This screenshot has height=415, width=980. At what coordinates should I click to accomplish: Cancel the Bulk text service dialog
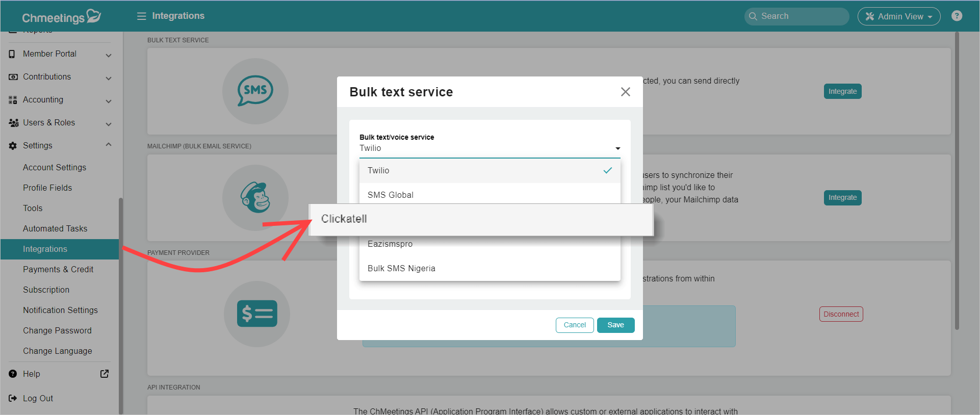575,325
